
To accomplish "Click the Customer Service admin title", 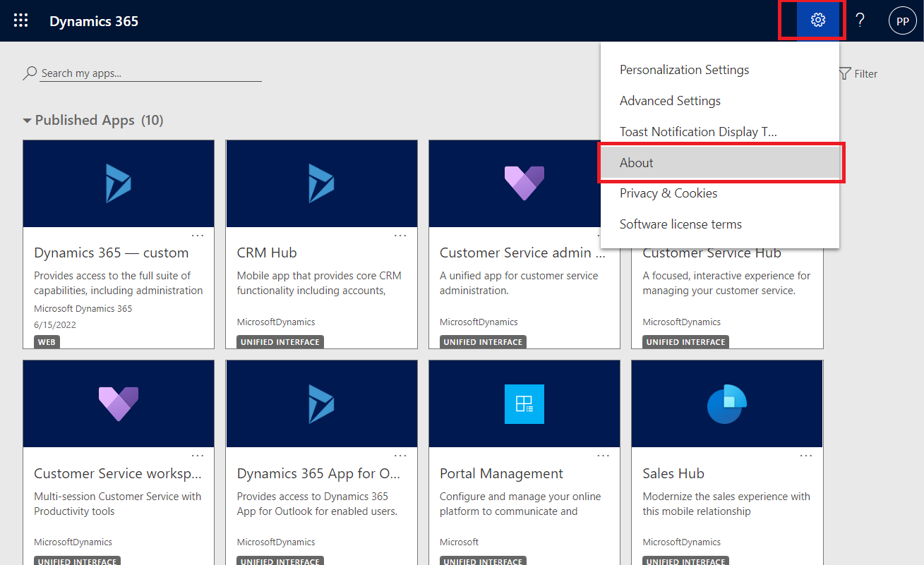I will click(x=522, y=253).
